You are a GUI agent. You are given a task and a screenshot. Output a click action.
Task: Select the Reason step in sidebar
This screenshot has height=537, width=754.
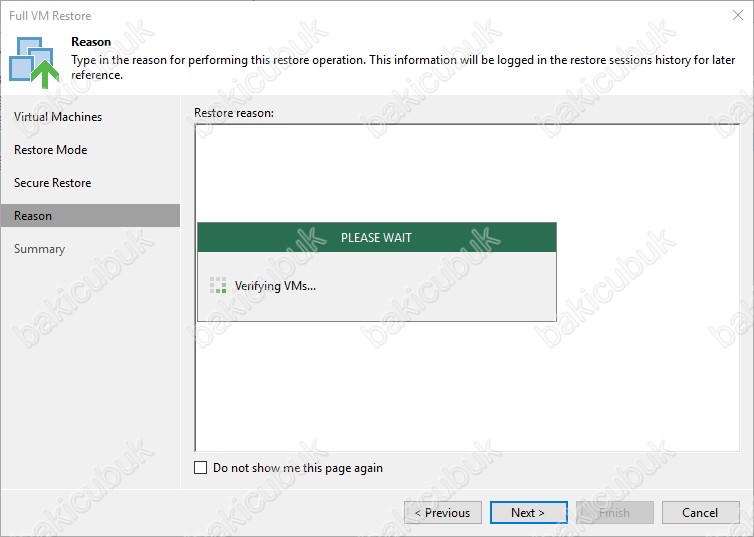click(x=90, y=215)
